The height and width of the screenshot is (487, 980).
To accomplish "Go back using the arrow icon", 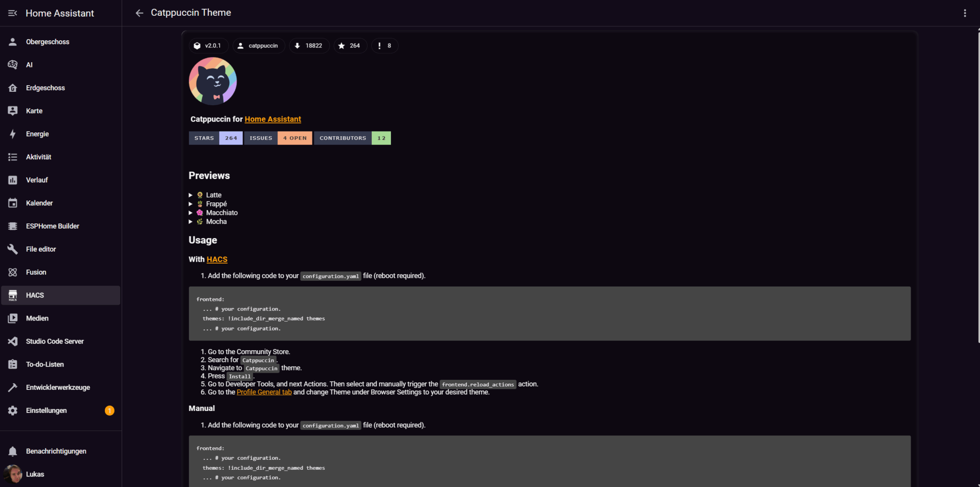I will 139,13.
